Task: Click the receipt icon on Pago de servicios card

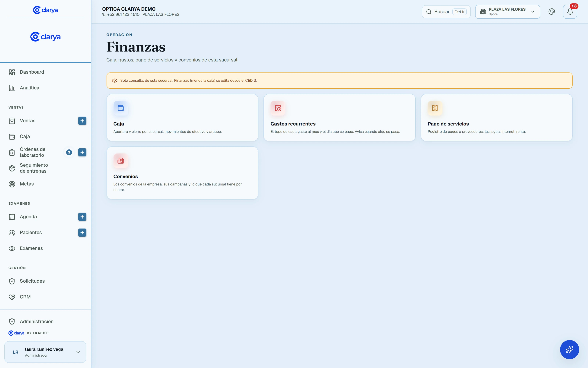Action: point(435,108)
